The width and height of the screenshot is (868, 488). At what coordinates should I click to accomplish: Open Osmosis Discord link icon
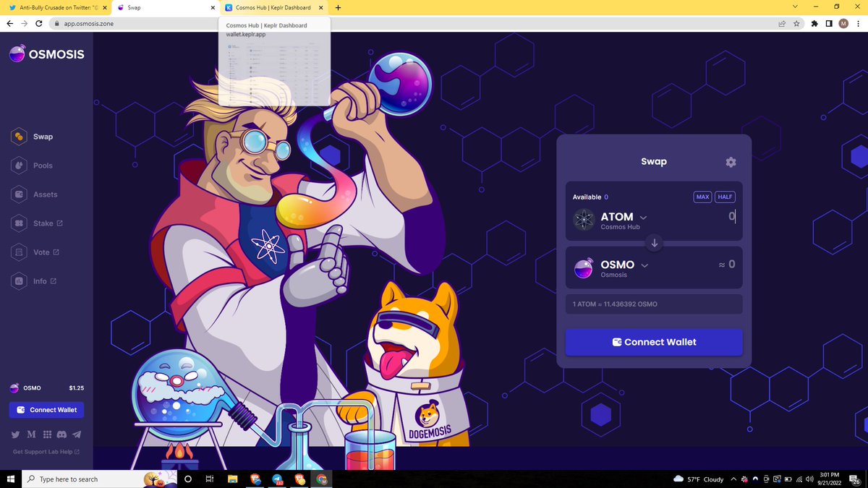(x=62, y=435)
